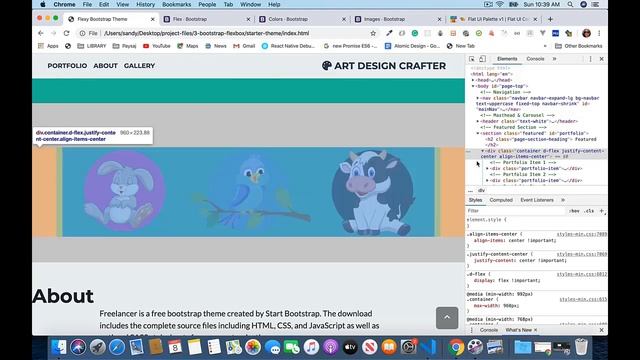The height and width of the screenshot is (360, 640).
Task: Open the LIBRARY bookmarks folder
Action: tap(92, 46)
